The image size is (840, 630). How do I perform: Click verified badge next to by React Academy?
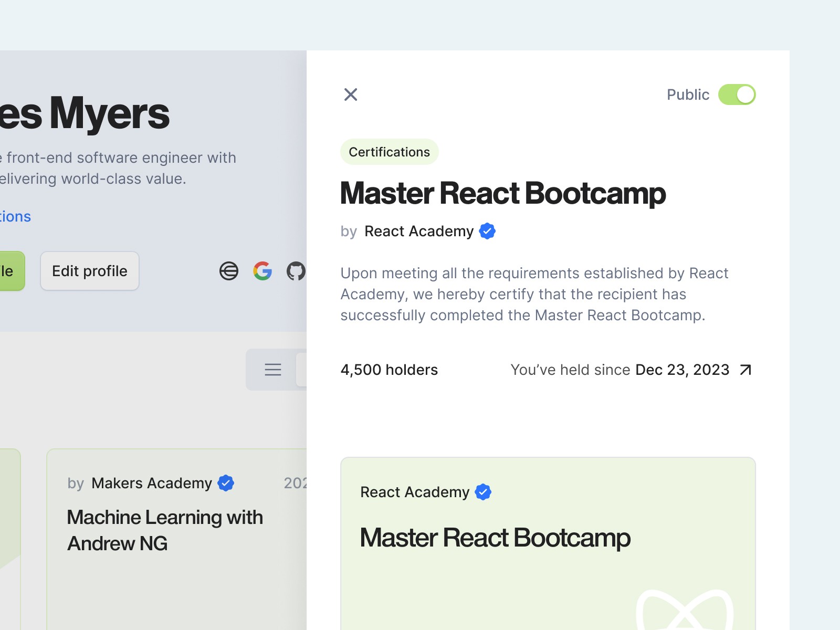point(488,231)
